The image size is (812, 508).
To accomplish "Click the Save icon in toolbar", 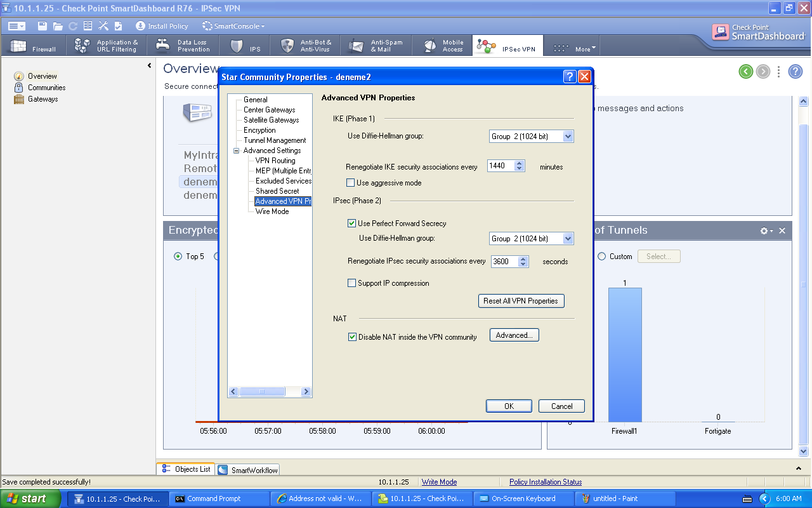I will [x=43, y=26].
